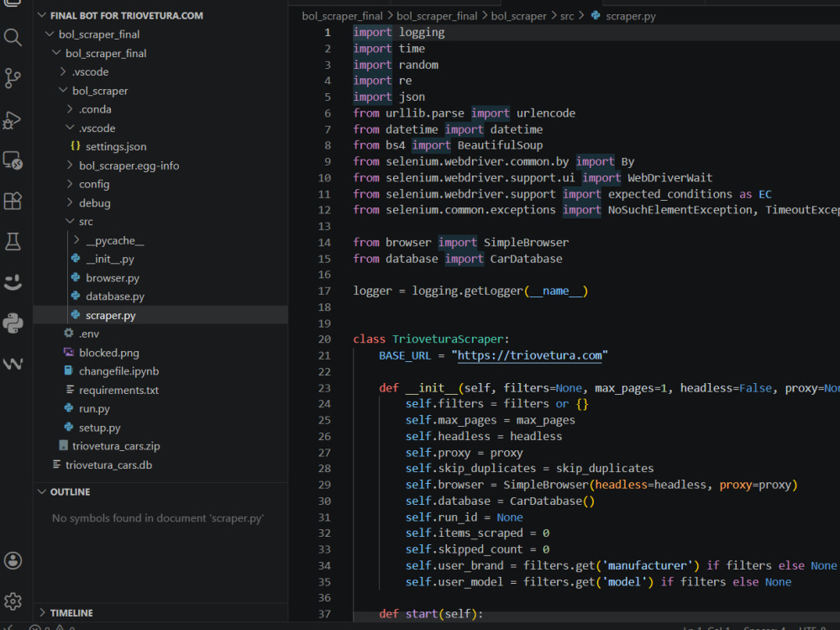Open the Remote Explorer view
Screen dimensions: 840x630
point(13,160)
